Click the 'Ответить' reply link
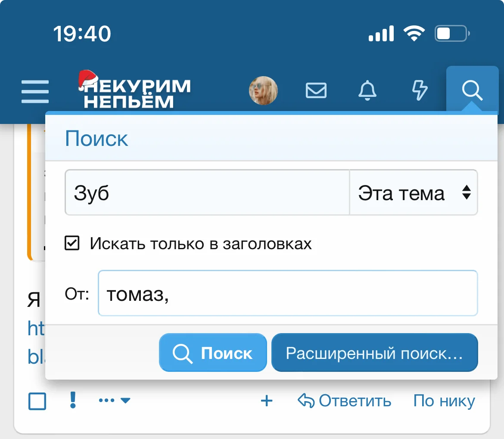This screenshot has height=439, width=504. (x=345, y=401)
